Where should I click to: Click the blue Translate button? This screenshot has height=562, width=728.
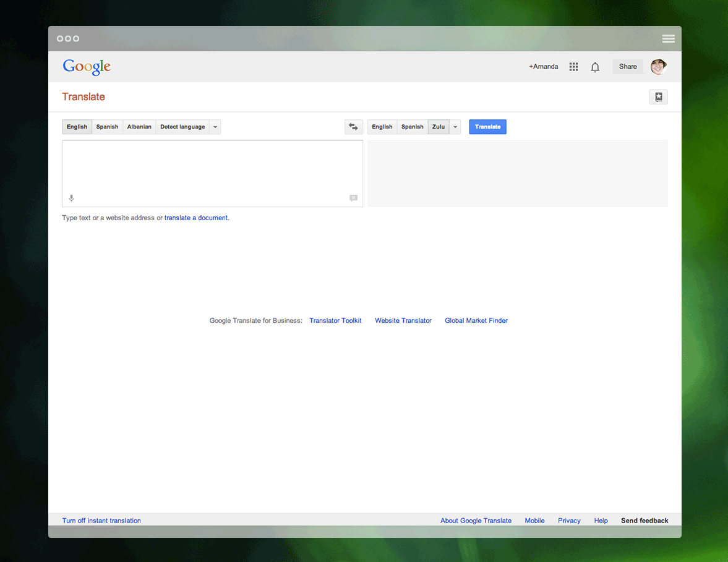tap(487, 127)
